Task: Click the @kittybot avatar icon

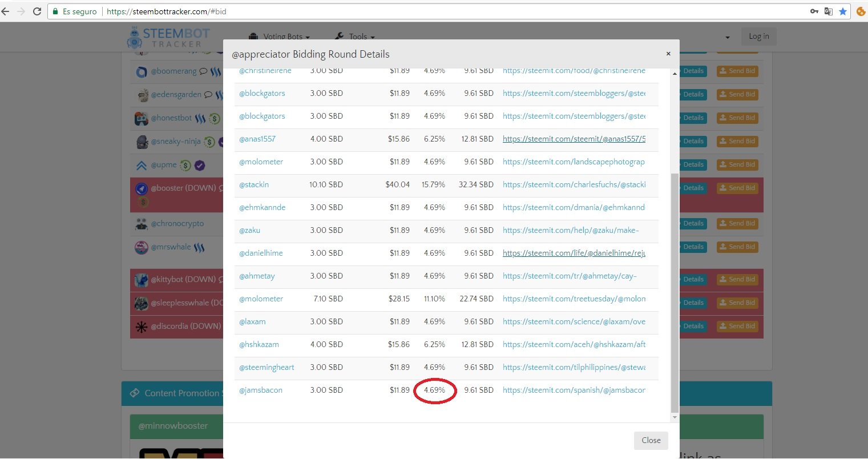Action: (x=142, y=280)
